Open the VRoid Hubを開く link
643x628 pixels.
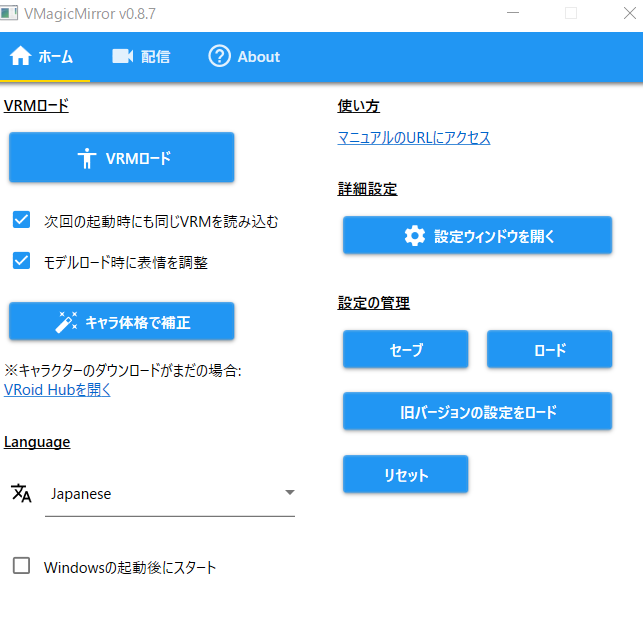pos(57,390)
